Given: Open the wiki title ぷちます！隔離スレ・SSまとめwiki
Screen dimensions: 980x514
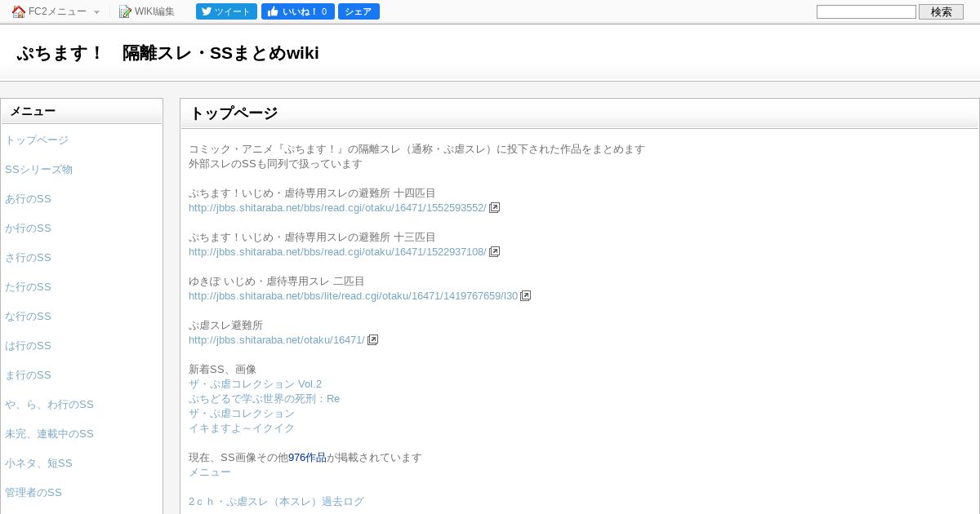Looking at the screenshot, I should pos(167,53).
